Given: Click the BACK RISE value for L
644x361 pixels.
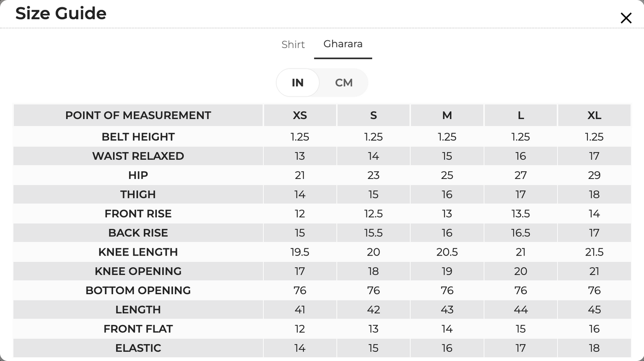Looking at the screenshot, I should (x=521, y=233).
